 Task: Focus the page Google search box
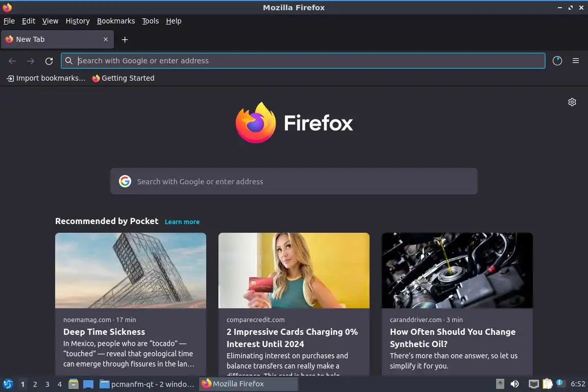tap(294, 181)
